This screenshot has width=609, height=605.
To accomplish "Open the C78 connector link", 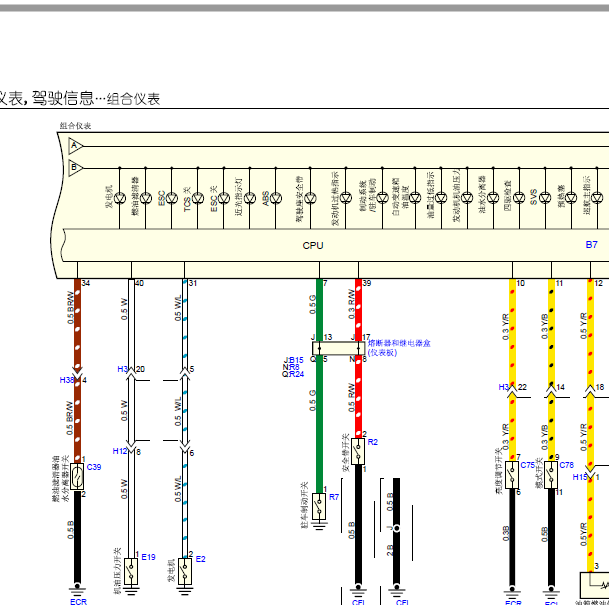I will [566, 465].
